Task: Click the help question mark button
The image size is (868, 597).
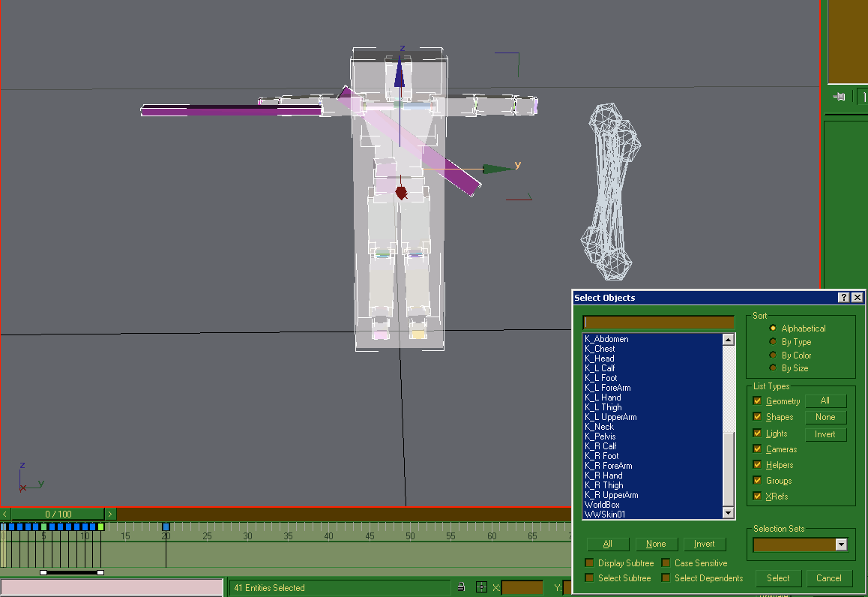Action: (x=844, y=298)
